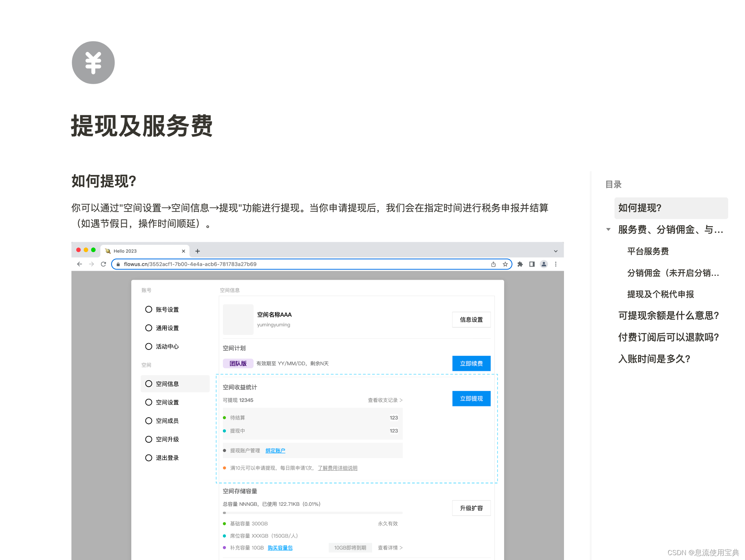
Task: Collapse the 服务费、分销佣金 outline section
Action: pyautogui.click(x=608, y=230)
